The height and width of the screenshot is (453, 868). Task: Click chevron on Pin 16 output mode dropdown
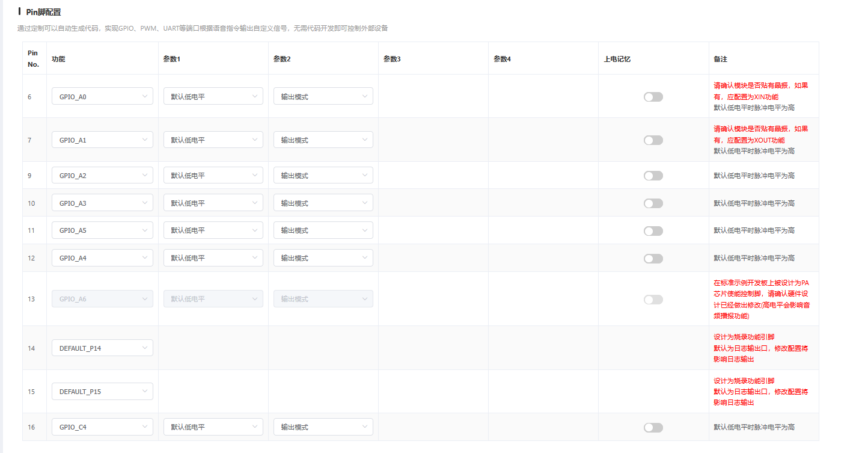click(x=365, y=427)
